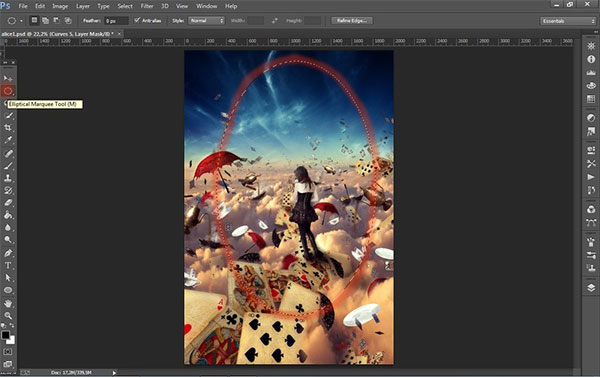Click the foreground color swatch
Screen dimensions: 600x377
[x=5, y=335]
